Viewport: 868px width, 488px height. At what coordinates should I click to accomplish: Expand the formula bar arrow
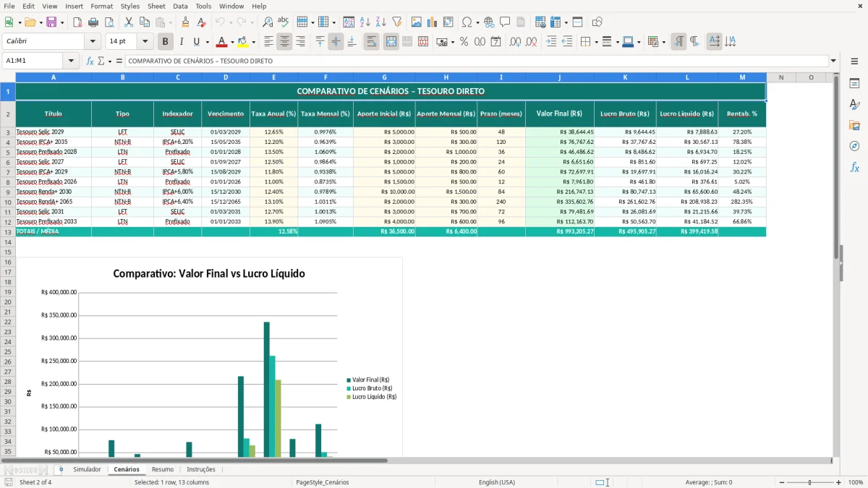834,61
